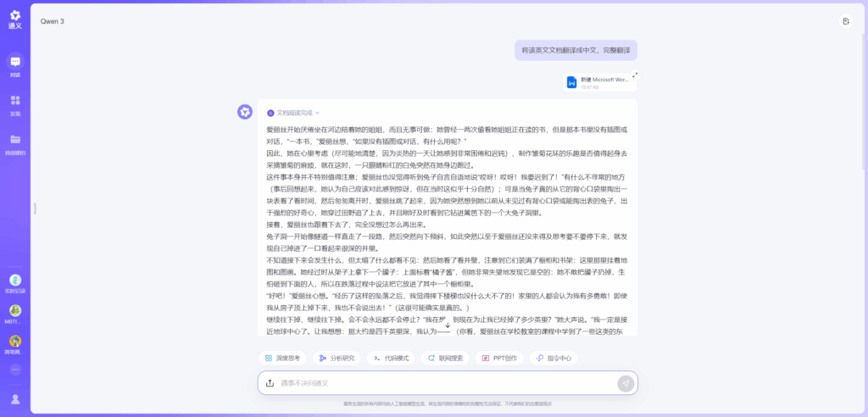Open the attached Microsoft Word file card
This screenshot has height=417, width=868.
click(x=599, y=82)
